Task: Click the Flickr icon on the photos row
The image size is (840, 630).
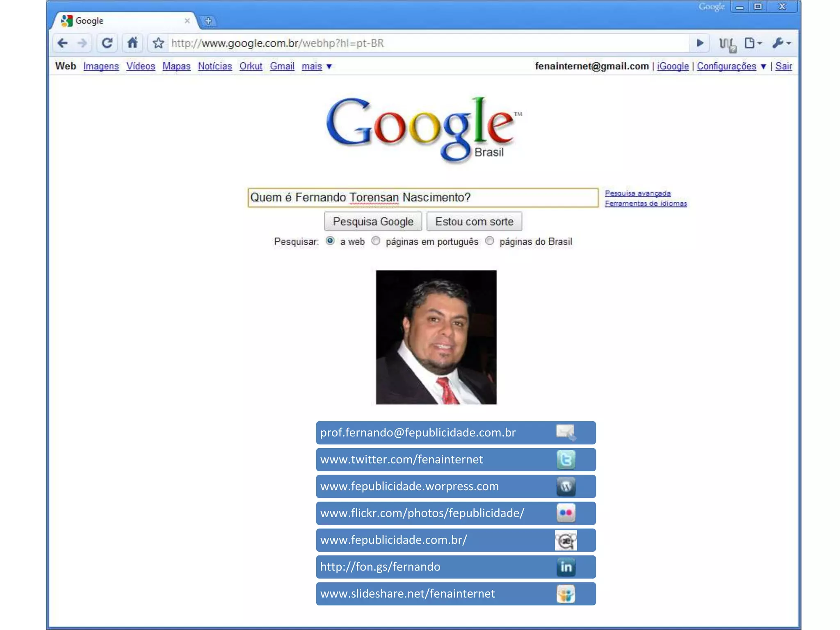Action: (x=566, y=513)
